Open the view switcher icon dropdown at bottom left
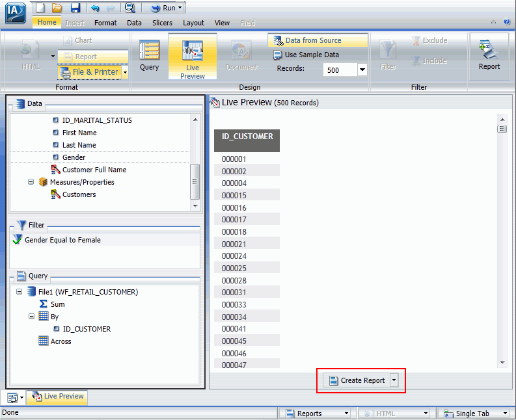 coord(21,398)
